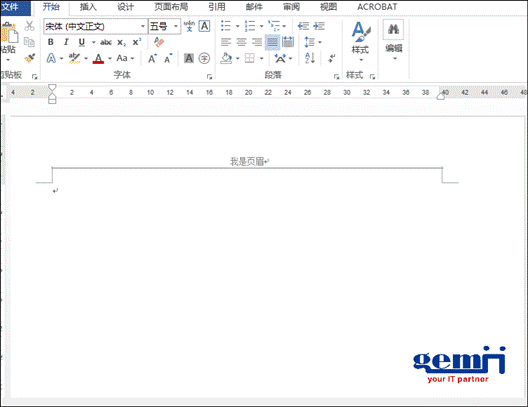Click the bullets list icon
This screenshot has width=528, height=407.
pyautogui.click(x=226, y=26)
